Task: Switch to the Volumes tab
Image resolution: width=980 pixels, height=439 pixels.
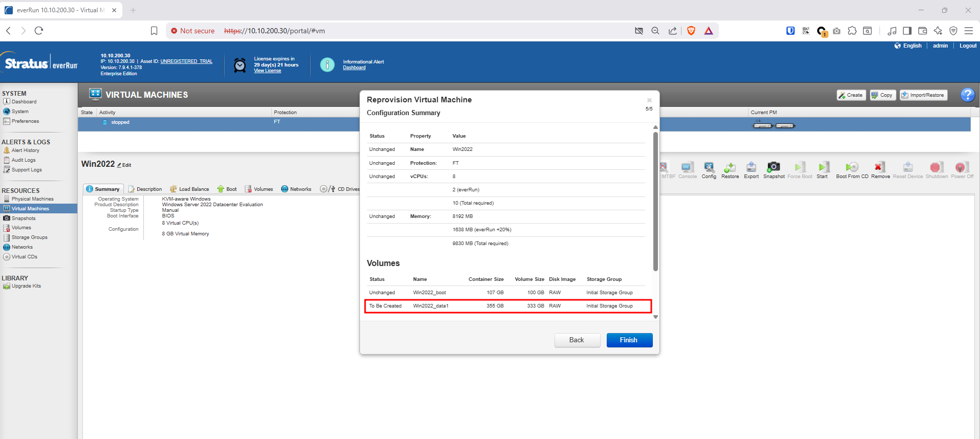Action: [259, 189]
